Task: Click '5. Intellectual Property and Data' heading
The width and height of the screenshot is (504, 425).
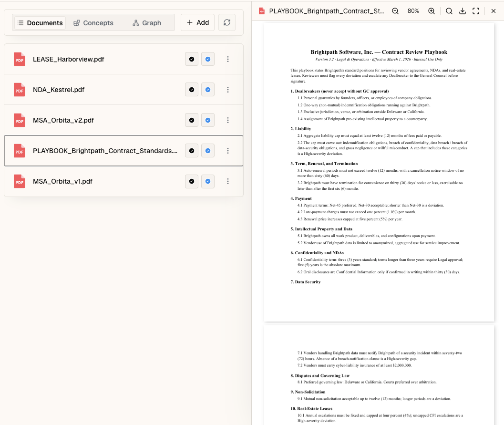Action: point(321,229)
